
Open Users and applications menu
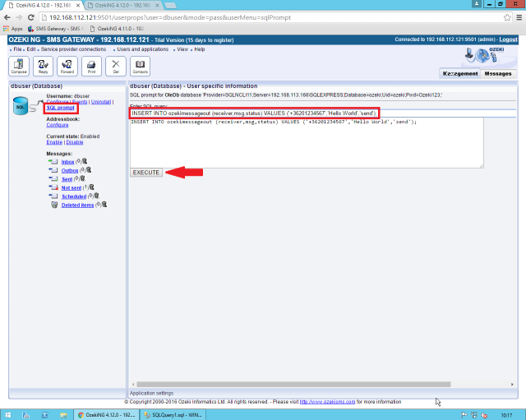pos(142,49)
